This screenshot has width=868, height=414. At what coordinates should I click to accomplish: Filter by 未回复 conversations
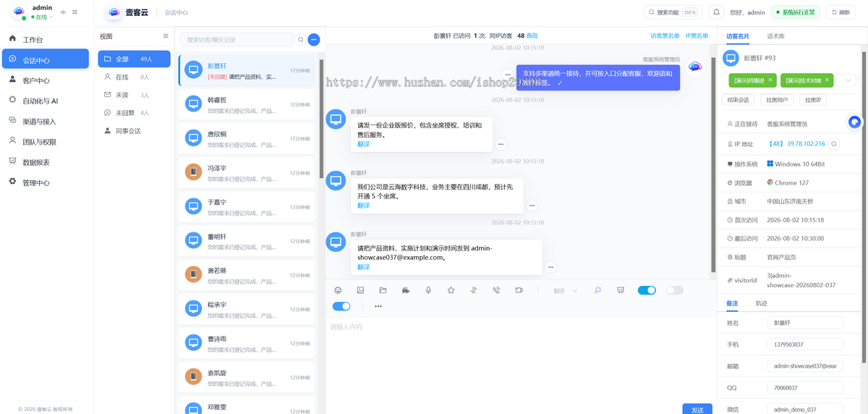pyautogui.click(x=135, y=113)
